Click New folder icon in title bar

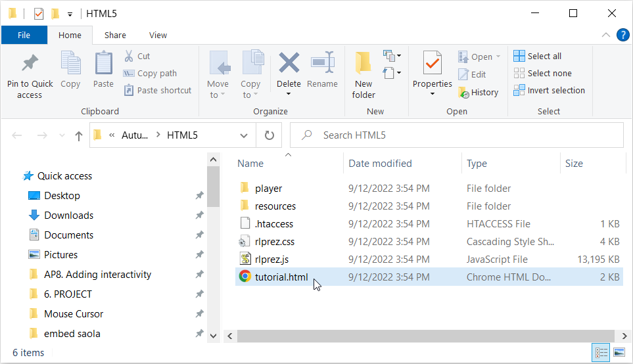(x=55, y=14)
